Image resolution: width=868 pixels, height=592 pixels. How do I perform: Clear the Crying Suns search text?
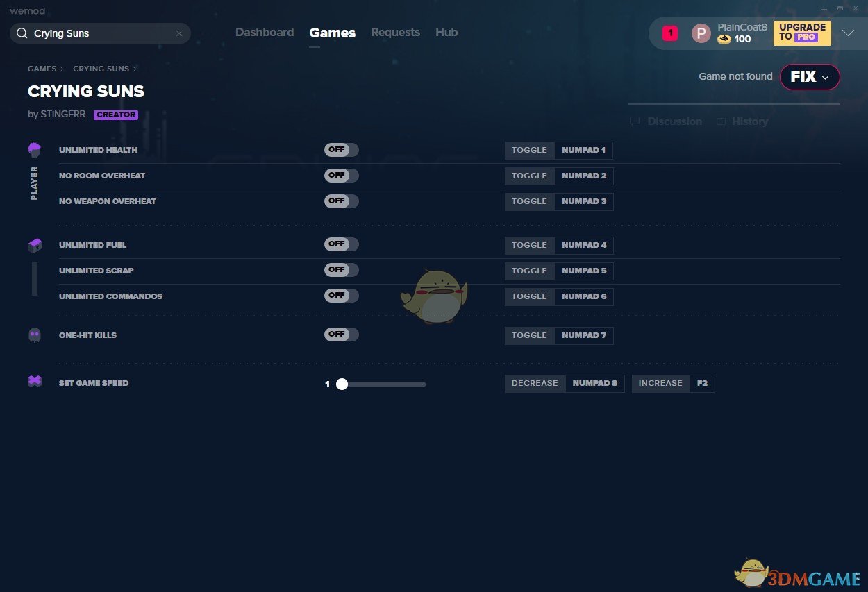[x=178, y=33]
